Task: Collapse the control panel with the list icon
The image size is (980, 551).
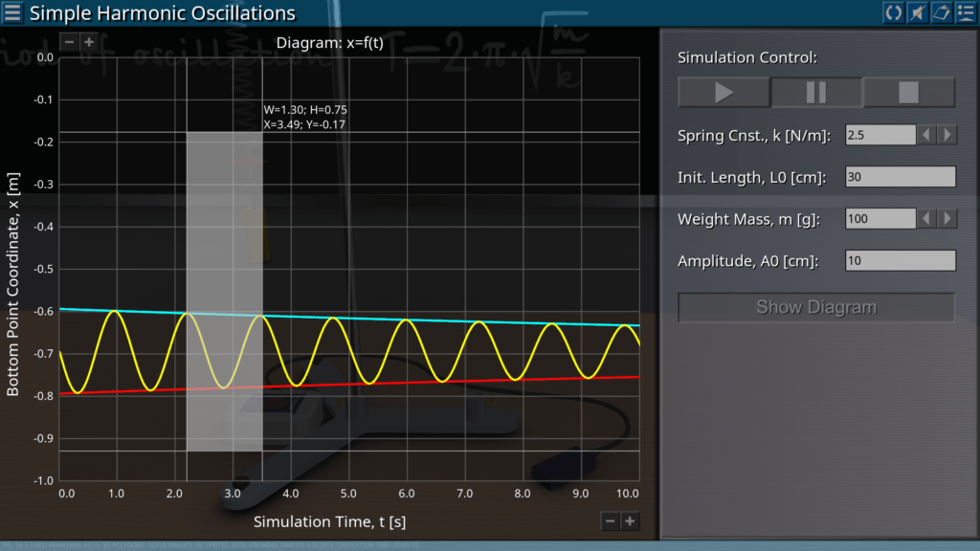Action: click(965, 12)
